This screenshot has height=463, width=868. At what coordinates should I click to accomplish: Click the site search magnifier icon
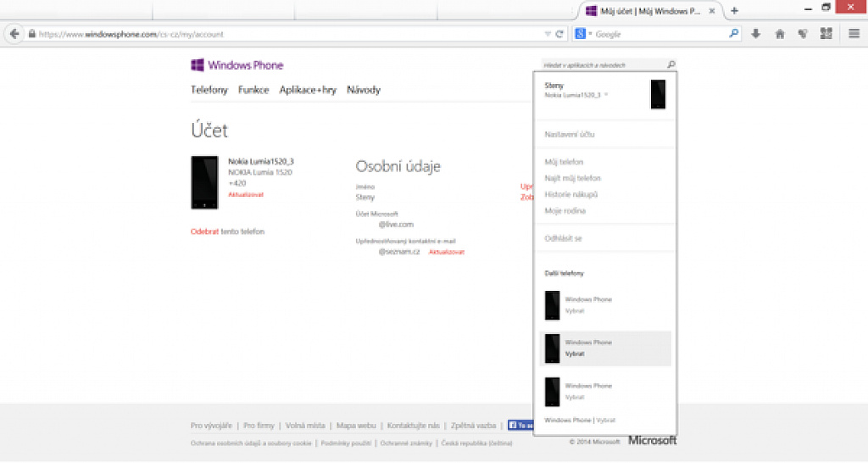(671, 64)
